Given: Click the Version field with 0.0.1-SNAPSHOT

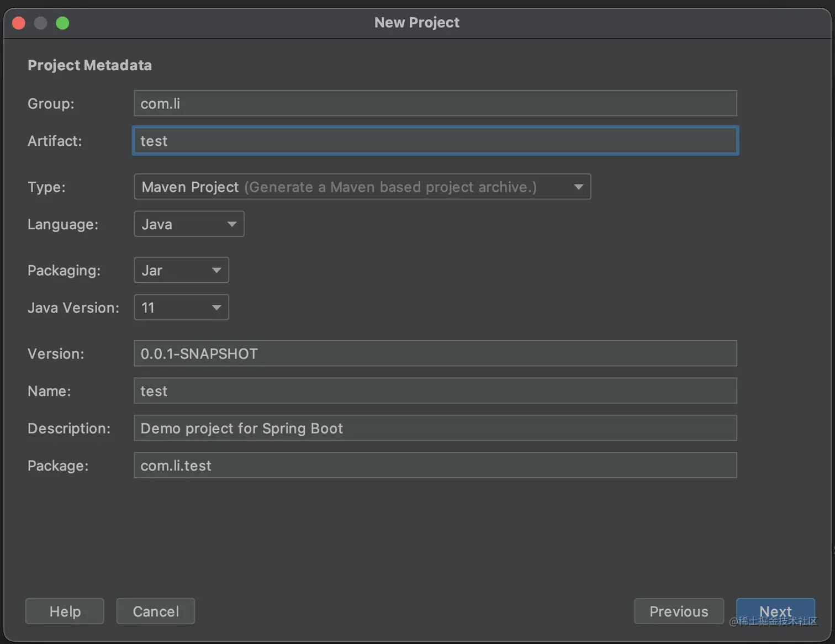Looking at the screenshot, I should (x=435, y=353).
